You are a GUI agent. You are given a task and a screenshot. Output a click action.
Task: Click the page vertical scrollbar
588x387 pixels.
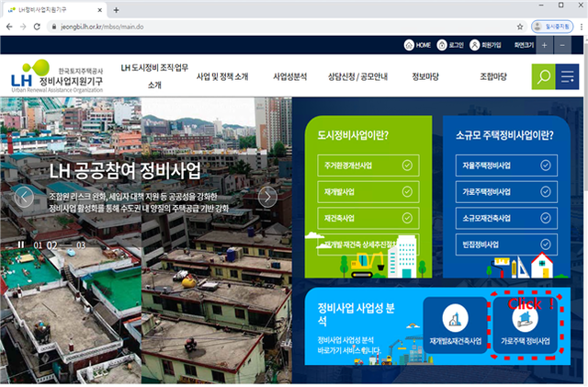(x=585, y=211)
